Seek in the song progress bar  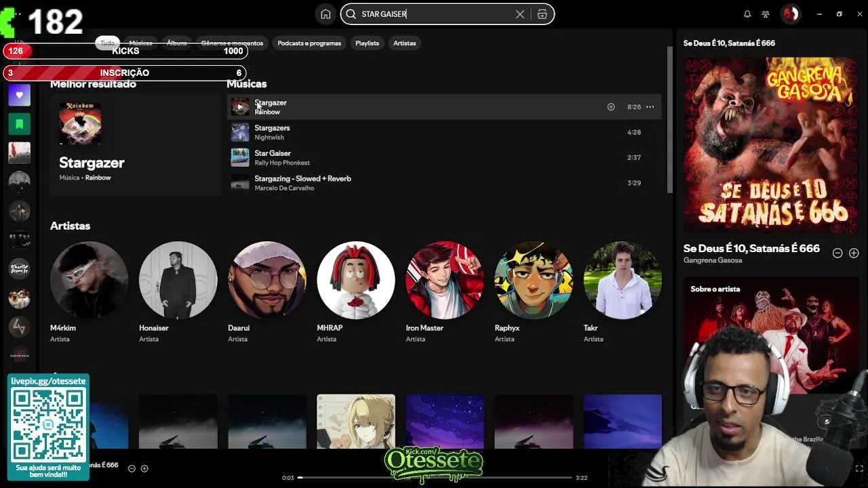click(435, 478)
